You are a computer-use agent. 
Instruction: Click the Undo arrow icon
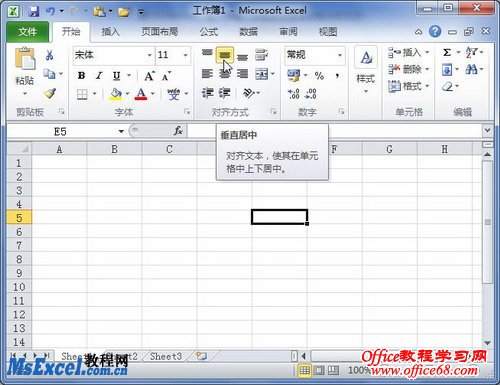(x=50, y=12)
